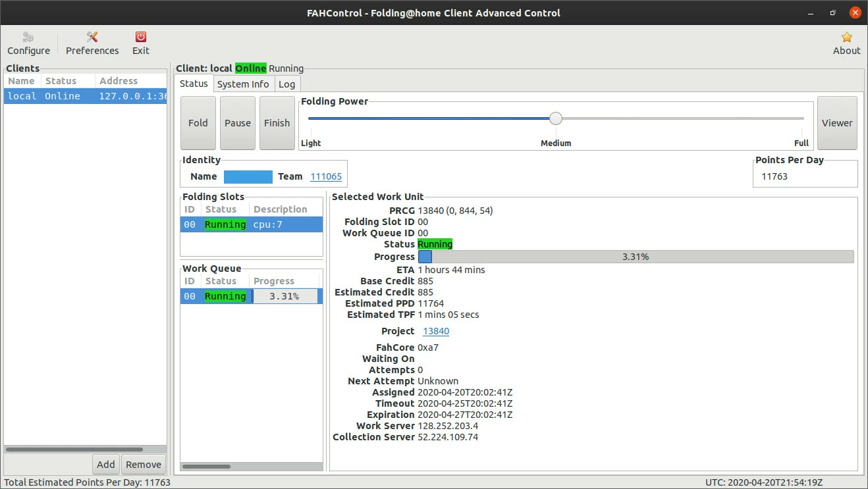Click FahCore value 0xa7
The image size is (868, 489).
428,347
